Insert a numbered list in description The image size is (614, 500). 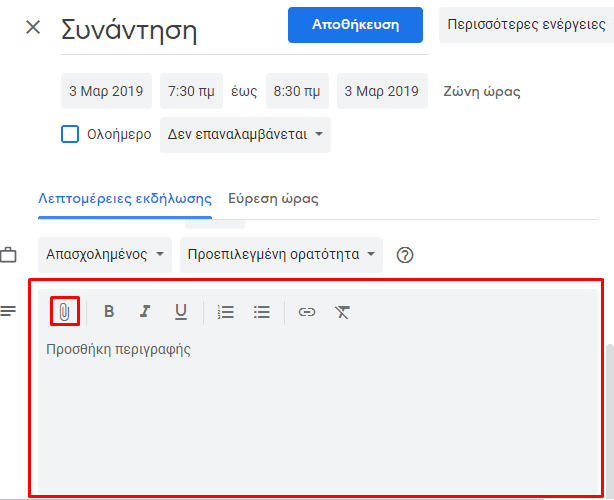point(226,312)
